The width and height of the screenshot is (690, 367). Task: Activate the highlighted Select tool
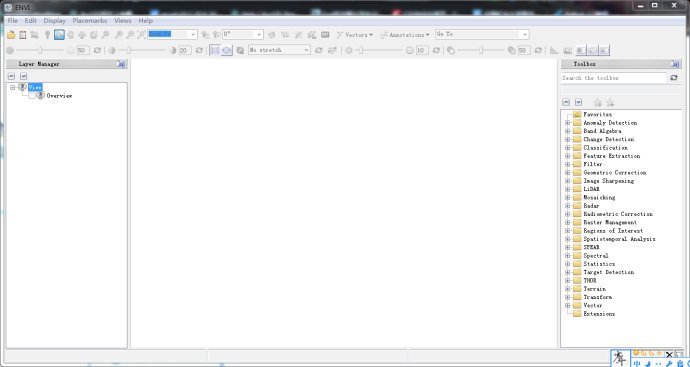pos(59,35)
